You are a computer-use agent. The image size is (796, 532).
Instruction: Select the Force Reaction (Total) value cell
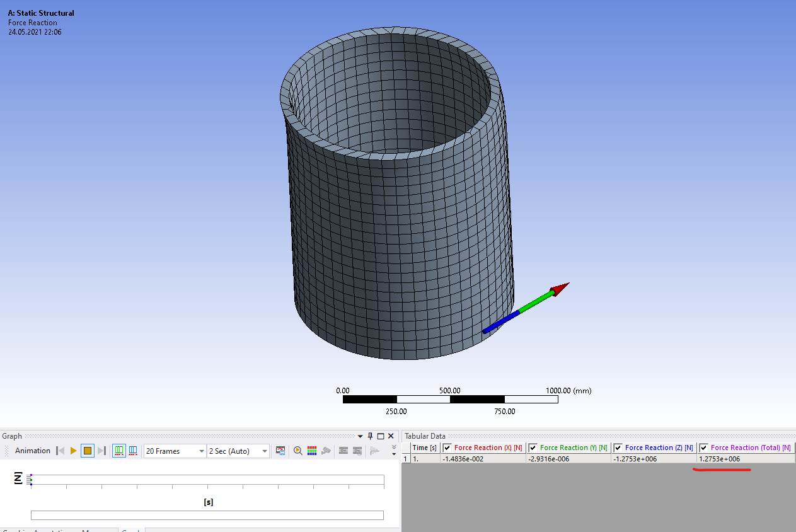(745, 459)
